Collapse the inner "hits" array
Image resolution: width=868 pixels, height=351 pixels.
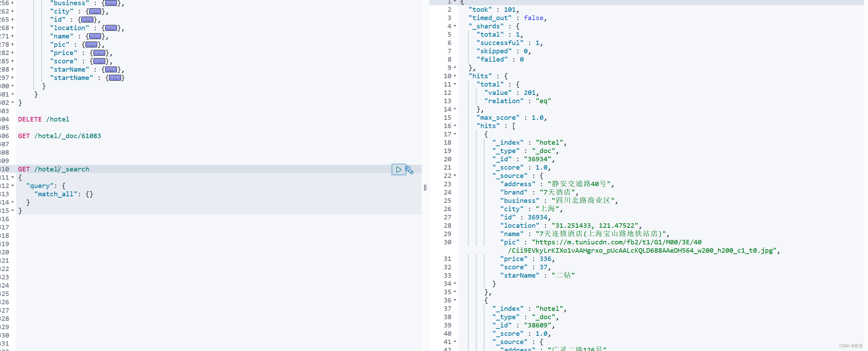pos(455,126)
